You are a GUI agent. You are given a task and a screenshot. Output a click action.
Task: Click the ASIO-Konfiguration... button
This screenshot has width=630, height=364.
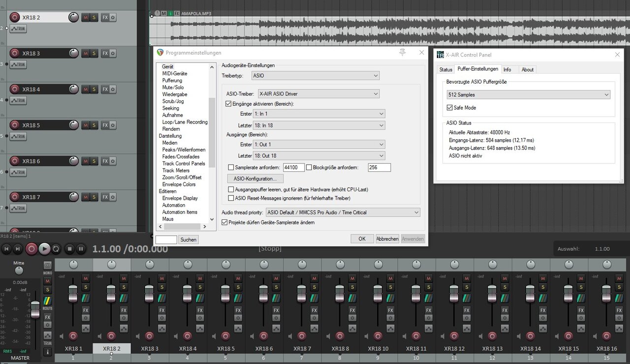(x=255, y=179)
